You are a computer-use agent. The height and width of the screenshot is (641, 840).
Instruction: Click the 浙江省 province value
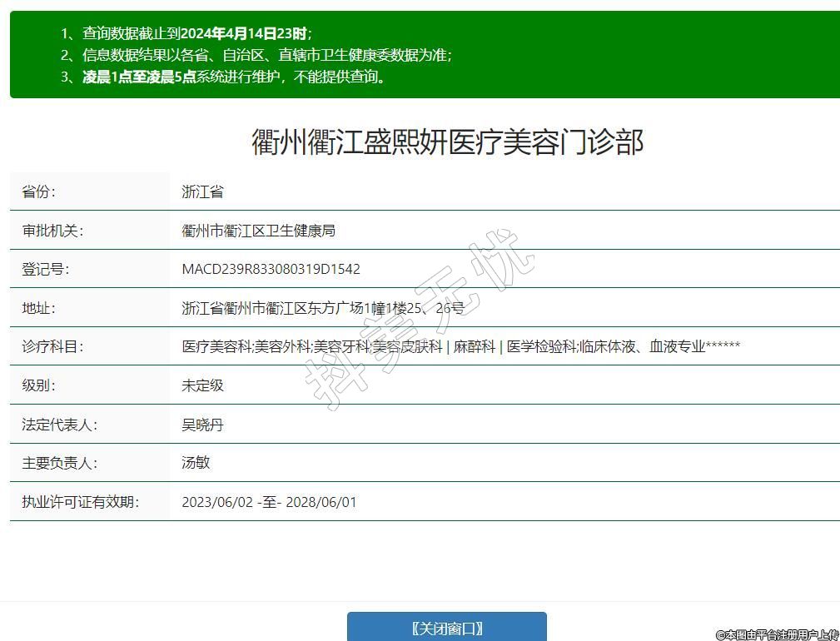pos(202,191)
